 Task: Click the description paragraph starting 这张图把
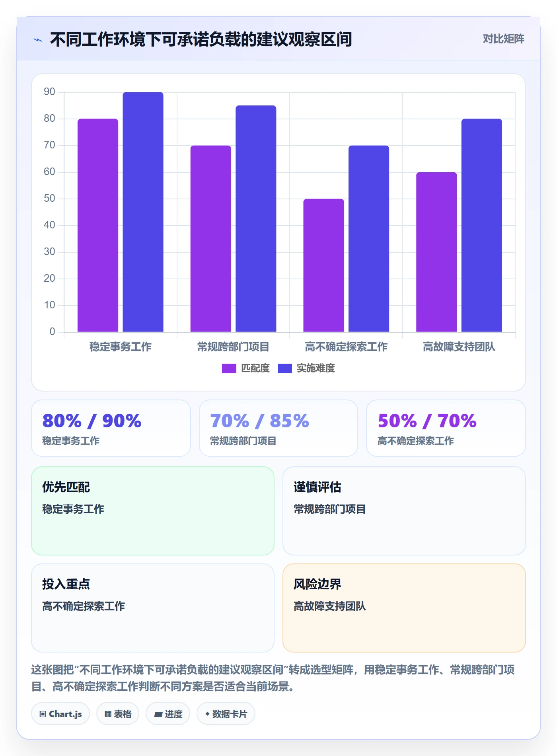(x=273, y=678)
